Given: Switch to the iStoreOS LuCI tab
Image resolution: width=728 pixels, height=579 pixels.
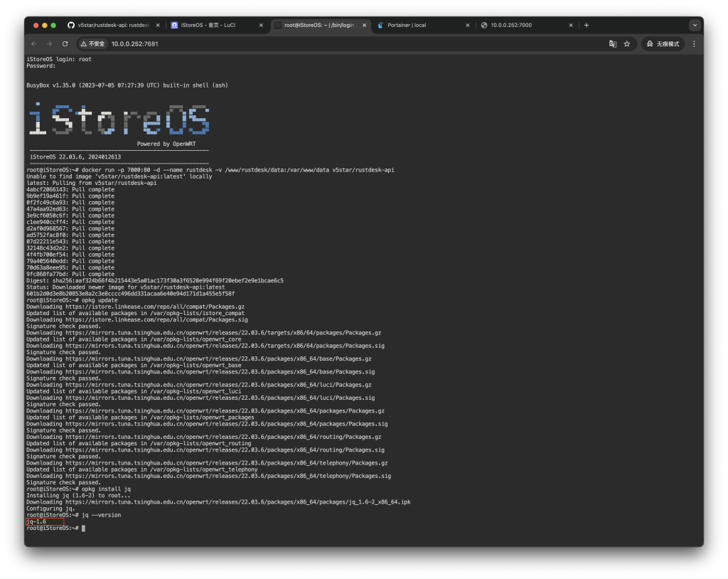Looking at the screenshot, I should [x=213, y=25].
